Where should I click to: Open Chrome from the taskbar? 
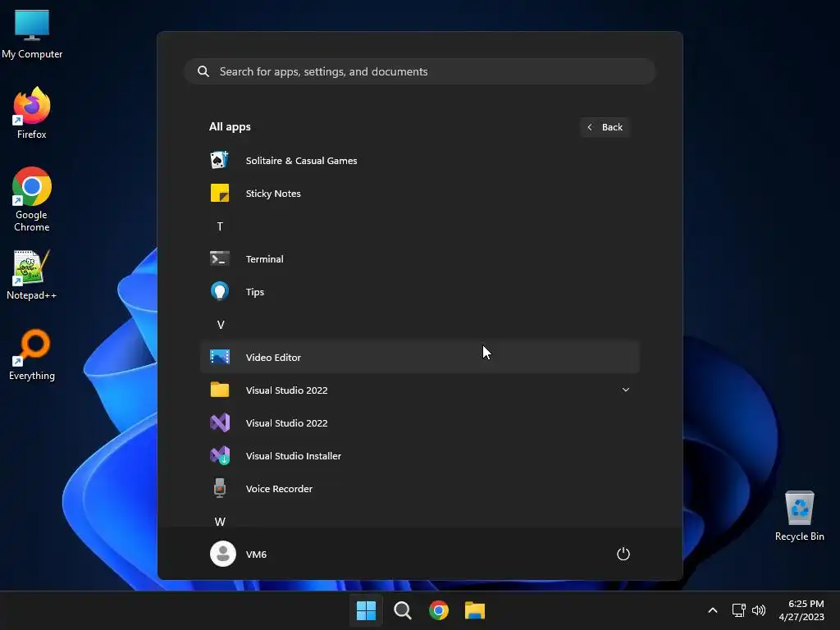438,610
